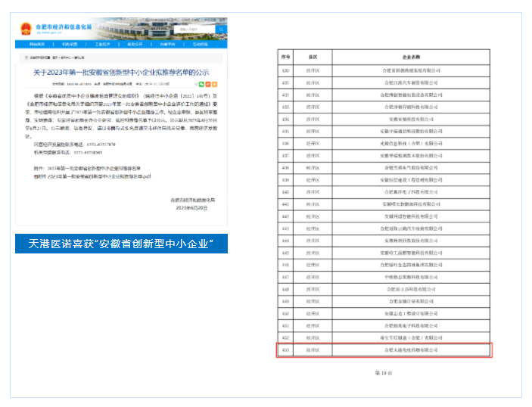Click 合肥金隧计量有限公司 in row 449
The width and height of the screenshot is (532, 407).
click(x=411, y=302)
